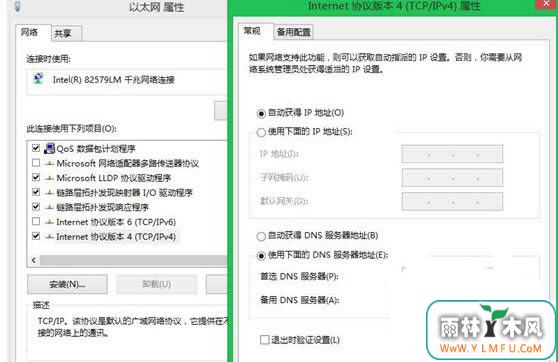The width and height of the screenshot is (558, 362).
Task: Click the Microsoft 网络适配器多路传送器协议 icon
Action: 49,163
